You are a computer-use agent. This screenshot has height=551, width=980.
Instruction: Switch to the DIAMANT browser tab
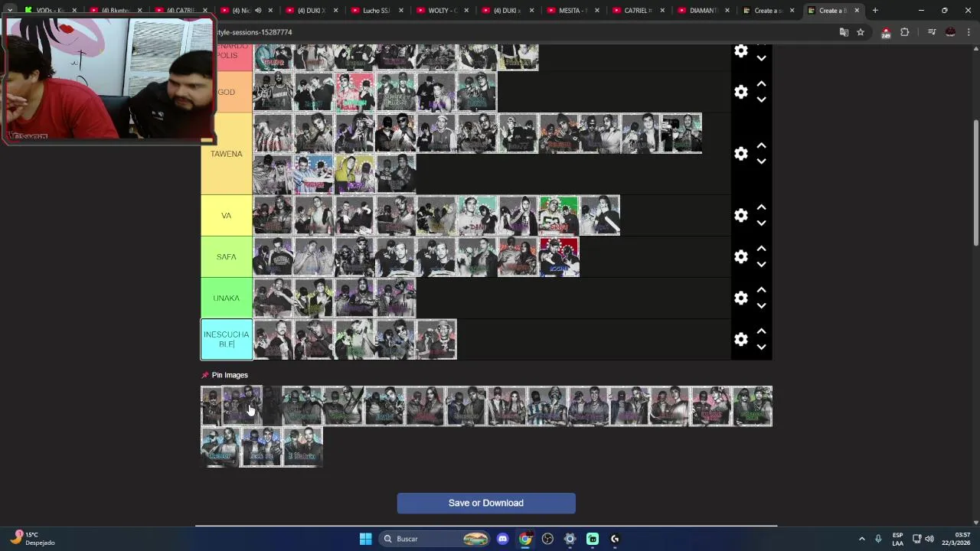pyautogui.click(x=703, y=11)
